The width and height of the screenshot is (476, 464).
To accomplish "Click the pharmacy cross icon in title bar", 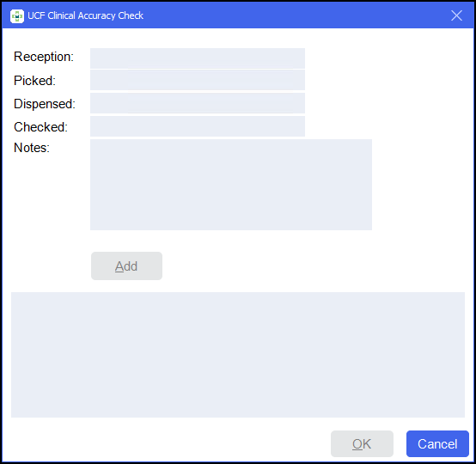I will (16, 15).
